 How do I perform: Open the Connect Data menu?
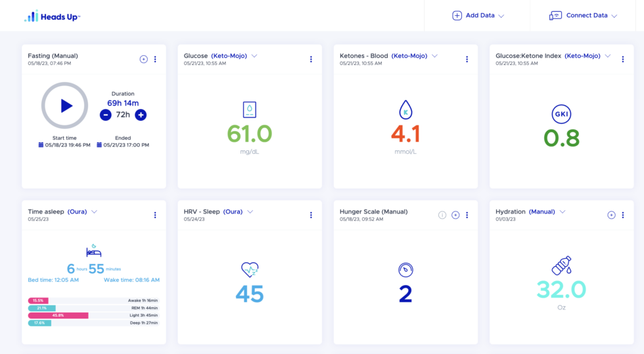point(584,16)
